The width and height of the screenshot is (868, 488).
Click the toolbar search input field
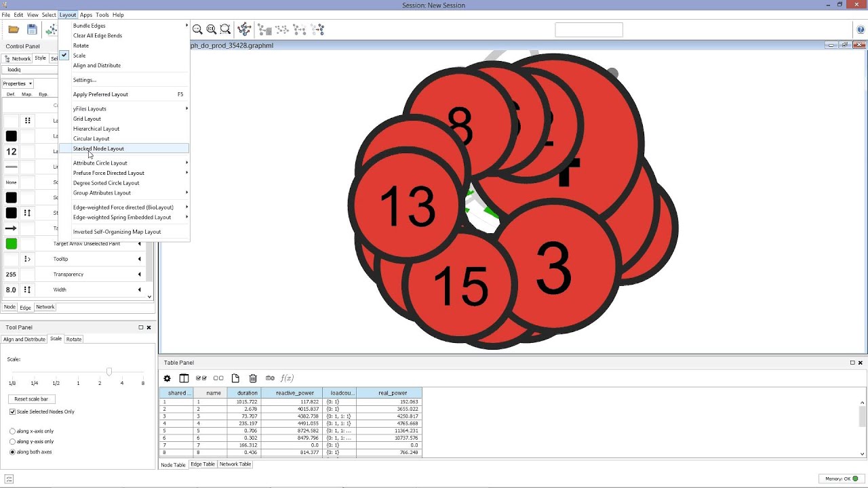(589, 30)
